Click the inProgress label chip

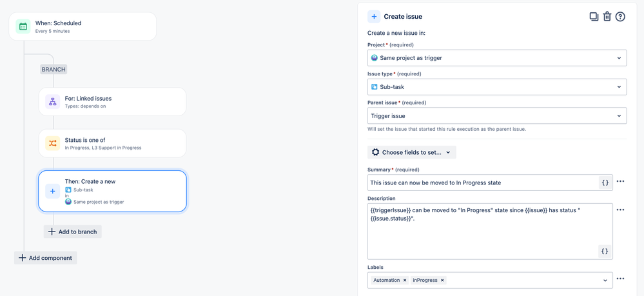[x=429, y=281]
